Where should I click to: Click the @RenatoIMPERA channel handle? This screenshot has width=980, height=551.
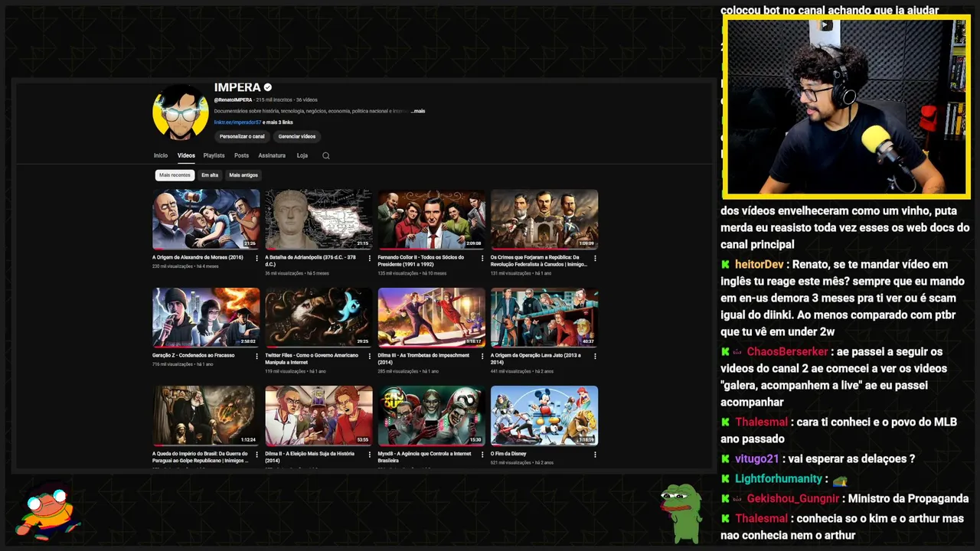[x=233, y=99]
